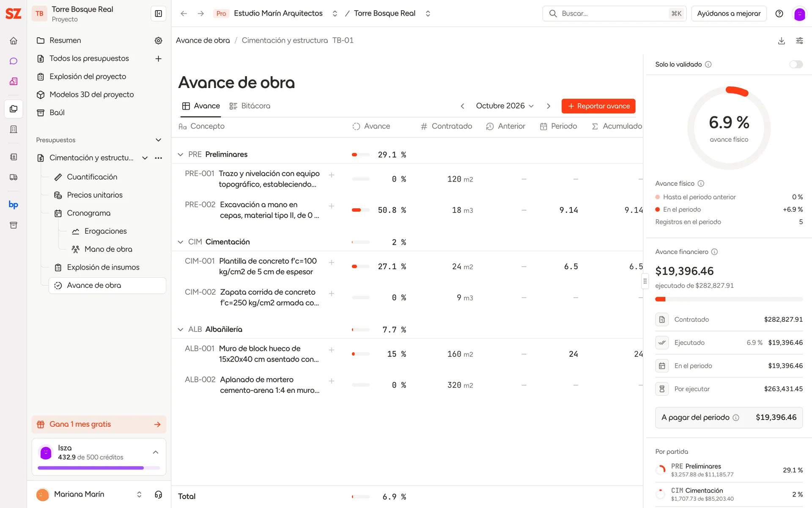Add progress for PRE-001 with plus
Screen dimensions: 812x508
332,175
